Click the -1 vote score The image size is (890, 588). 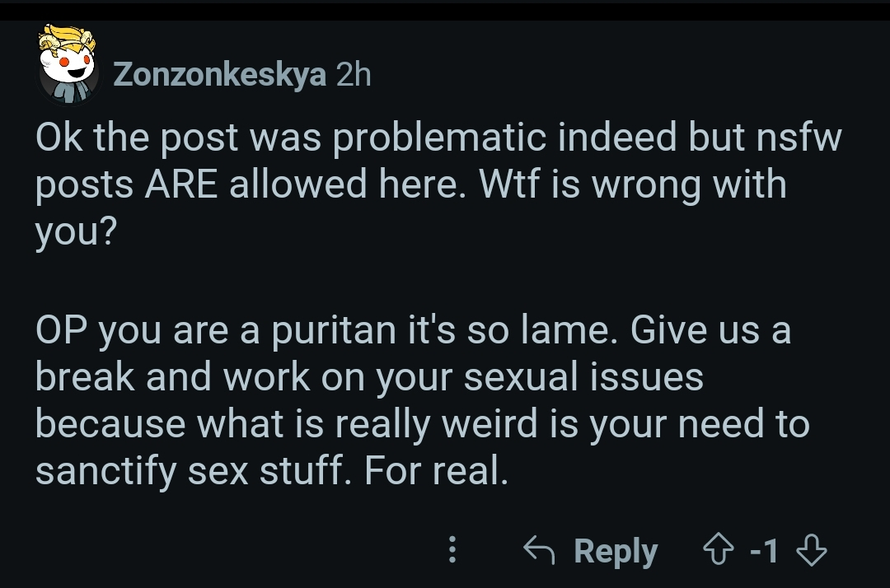click(766, 551)
